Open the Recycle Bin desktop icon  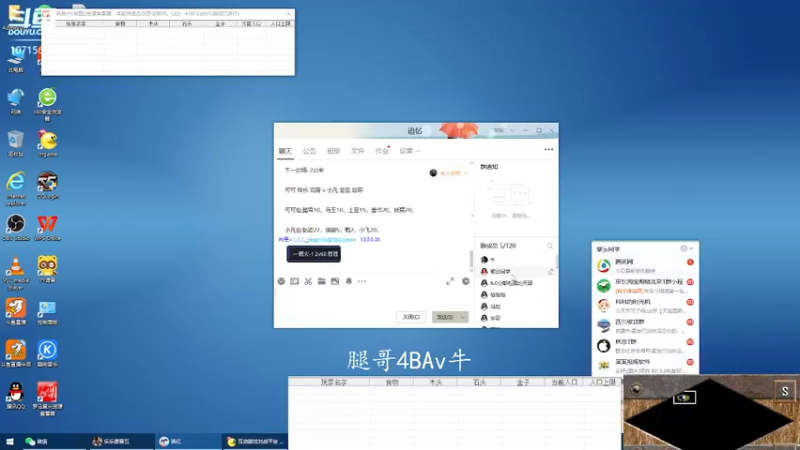point(16,143)
